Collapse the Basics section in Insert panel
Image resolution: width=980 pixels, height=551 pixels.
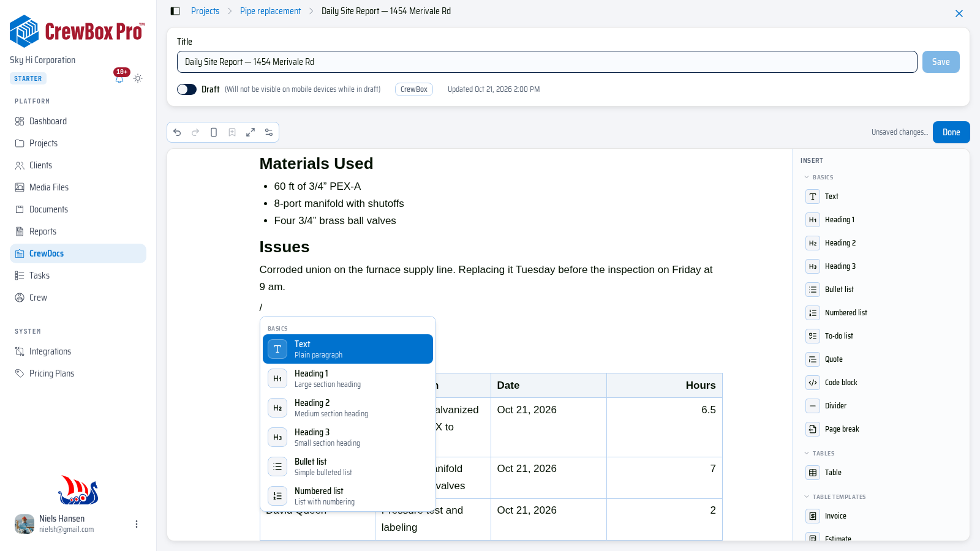[819, 178]
